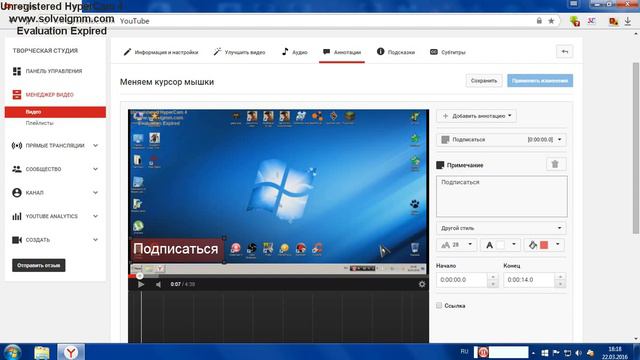Click the taskbar volume speaker icon
The width and height of the screenshot is (640, 360).
point(578,353)
